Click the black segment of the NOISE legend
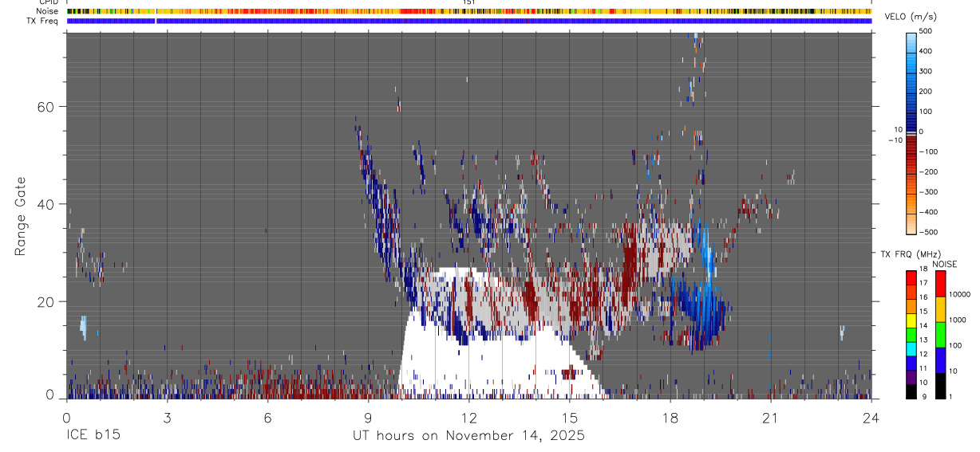This screenshot has width=980, height=452. tap(939, 386)
